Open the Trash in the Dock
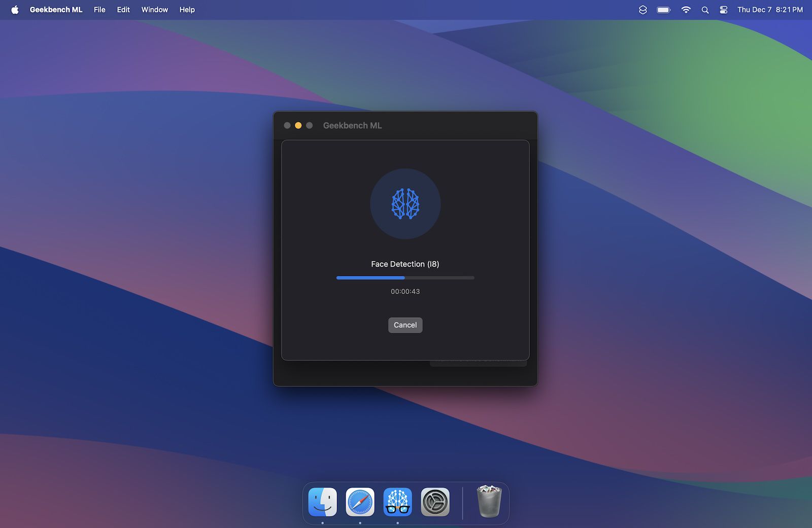 (x=489, y=502)
